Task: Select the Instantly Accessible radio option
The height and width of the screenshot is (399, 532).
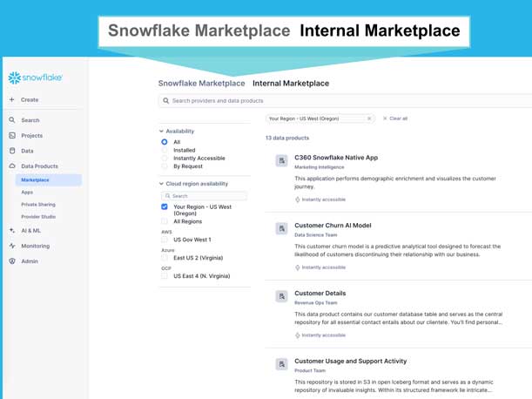Action: 165,159
